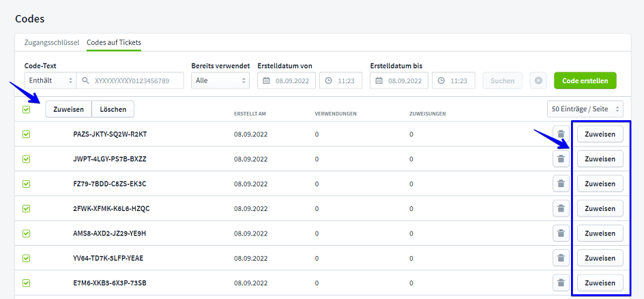
Task: Select the 'Codes auf Tickets' tab
Action: [113, 42]
